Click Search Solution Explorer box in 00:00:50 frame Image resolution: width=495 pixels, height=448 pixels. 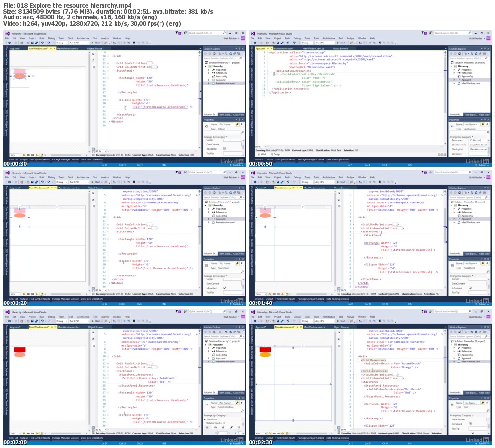click(x=468, y=58)
